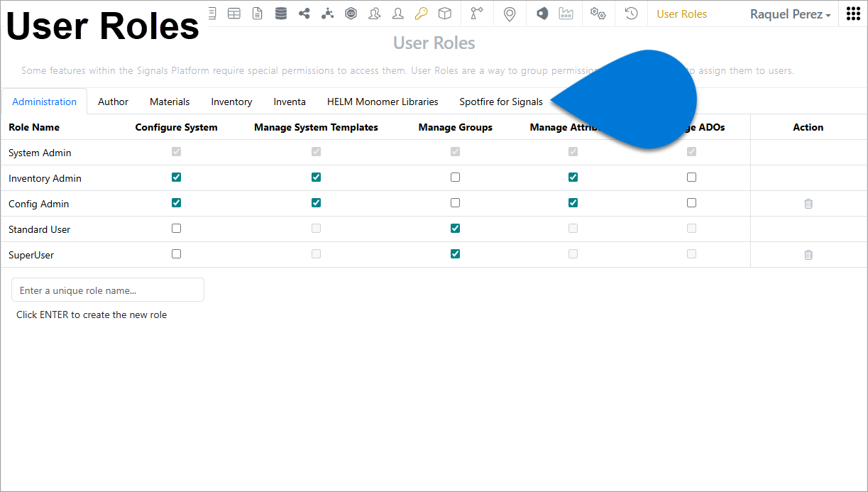Click the single user silhouette icon
868x492 pixels.
click(398, 13)
